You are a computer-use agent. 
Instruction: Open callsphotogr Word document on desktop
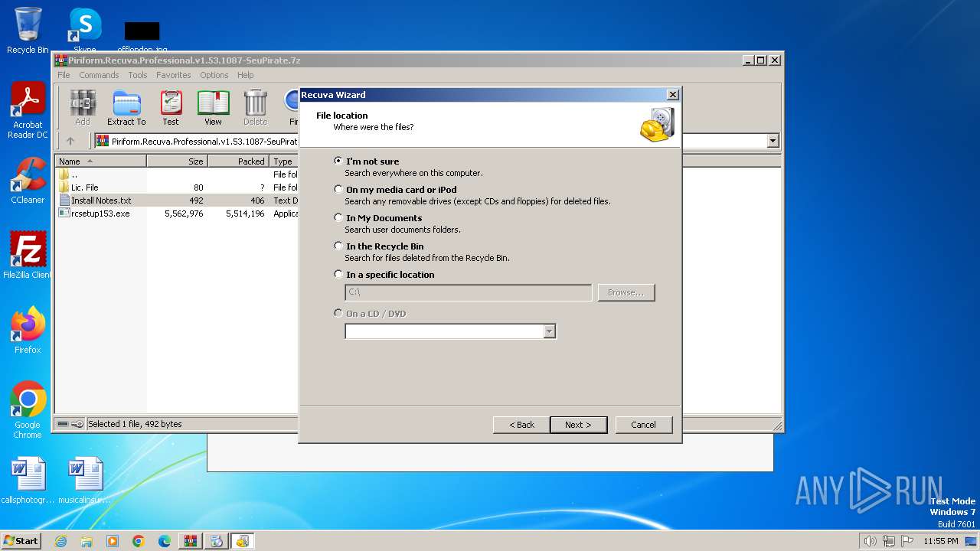pyautogui.click(x=28, y=481)
